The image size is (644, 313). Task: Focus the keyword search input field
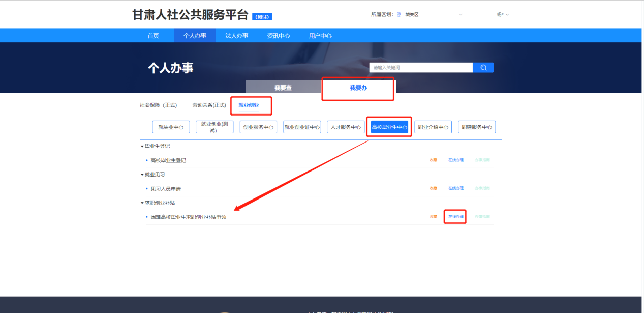(421, 68)
